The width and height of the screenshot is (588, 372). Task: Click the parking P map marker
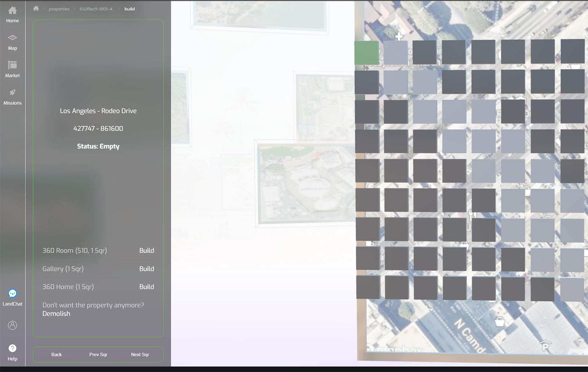[545, 346]
